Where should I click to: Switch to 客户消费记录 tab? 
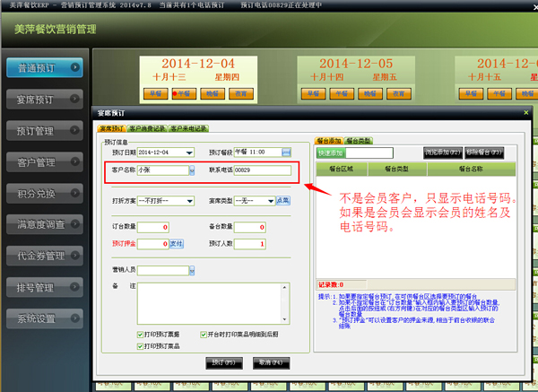148,129
